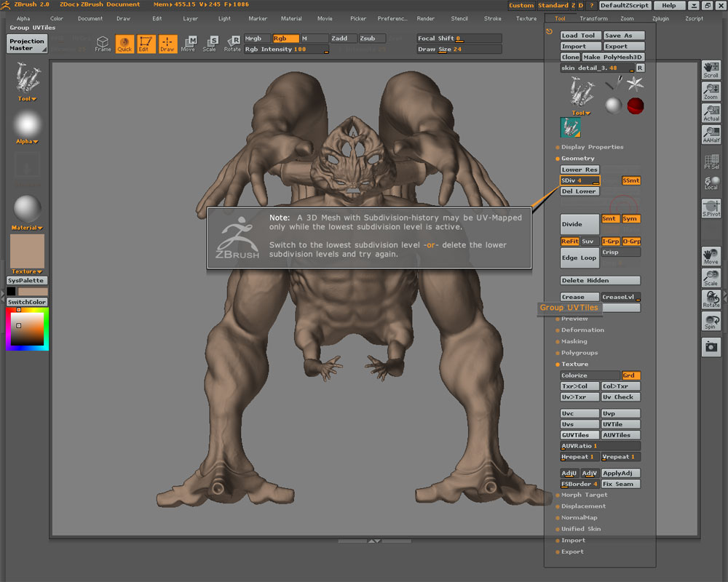
Task: Open the Alpha picker dropdown
Action: (x=27, y=141)
